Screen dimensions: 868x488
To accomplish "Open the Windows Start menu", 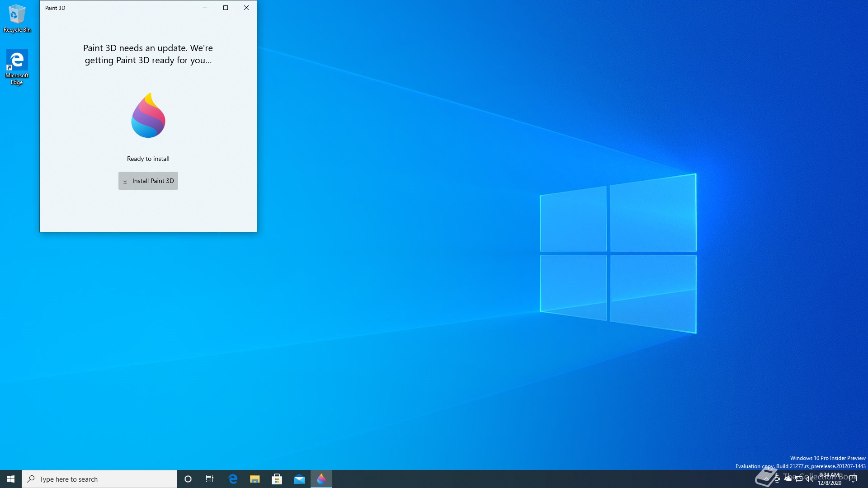I will (x=11, y=479).
